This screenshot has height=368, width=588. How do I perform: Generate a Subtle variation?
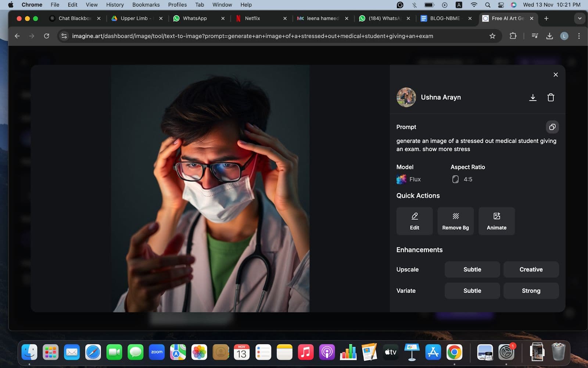click(472, 291)
